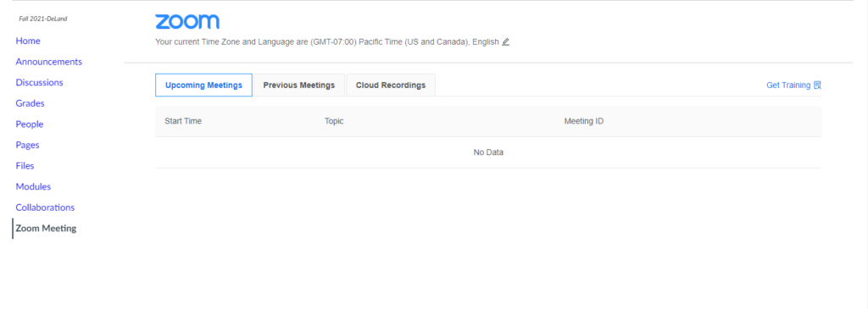Go to Home in course navigation
The height and width of the screenshot is (309, 868).
coord(28,41)
